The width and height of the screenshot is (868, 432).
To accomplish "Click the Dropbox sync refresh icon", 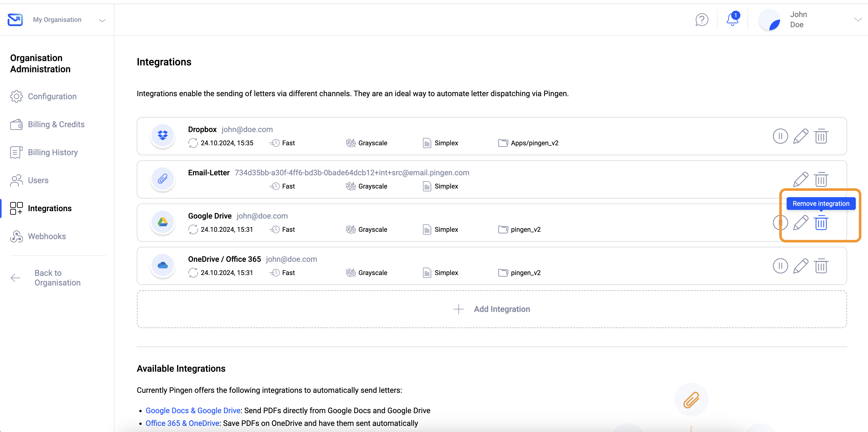I will pos(193,143).
